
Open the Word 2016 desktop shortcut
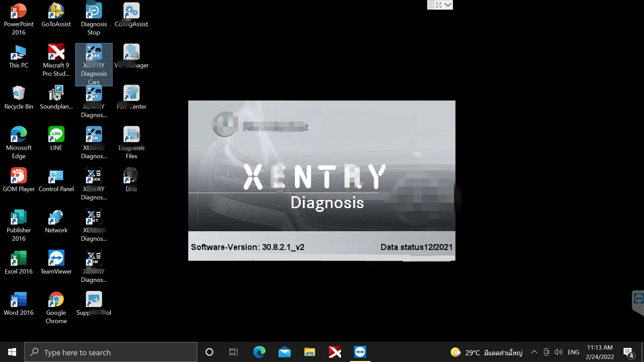19,303
